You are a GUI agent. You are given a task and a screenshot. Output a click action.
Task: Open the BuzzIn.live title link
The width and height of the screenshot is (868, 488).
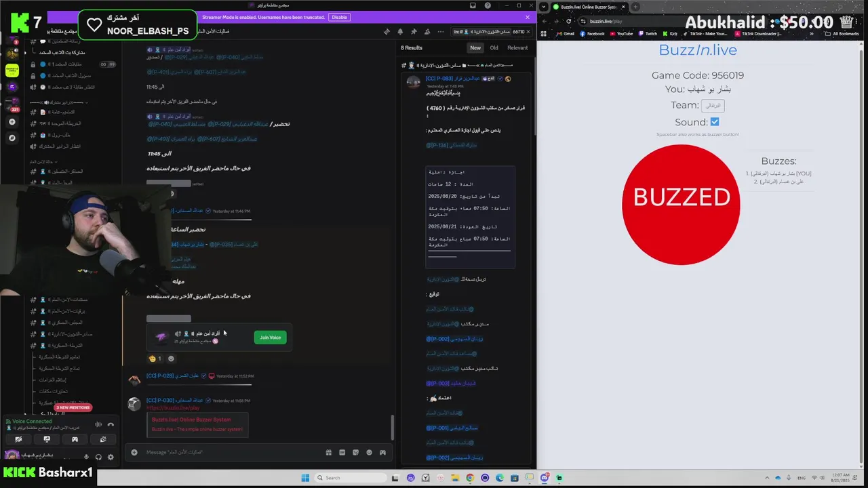[698, 50]
